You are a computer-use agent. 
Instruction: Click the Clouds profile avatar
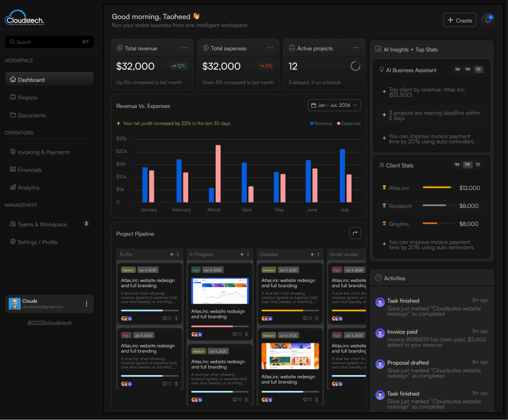click(15, 304)
